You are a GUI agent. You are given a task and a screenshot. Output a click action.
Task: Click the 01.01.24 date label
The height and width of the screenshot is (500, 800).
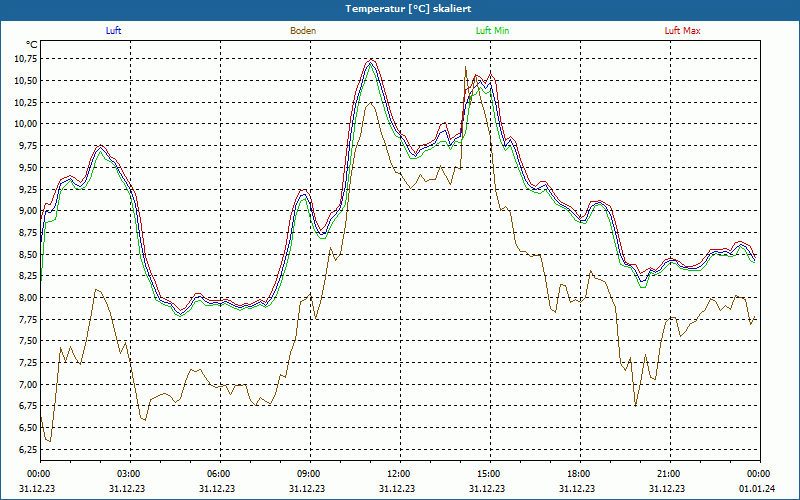[x=757, y=489]
